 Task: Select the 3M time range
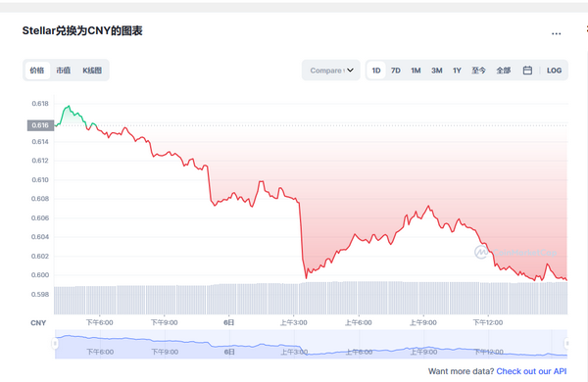[x=436, y=71]
